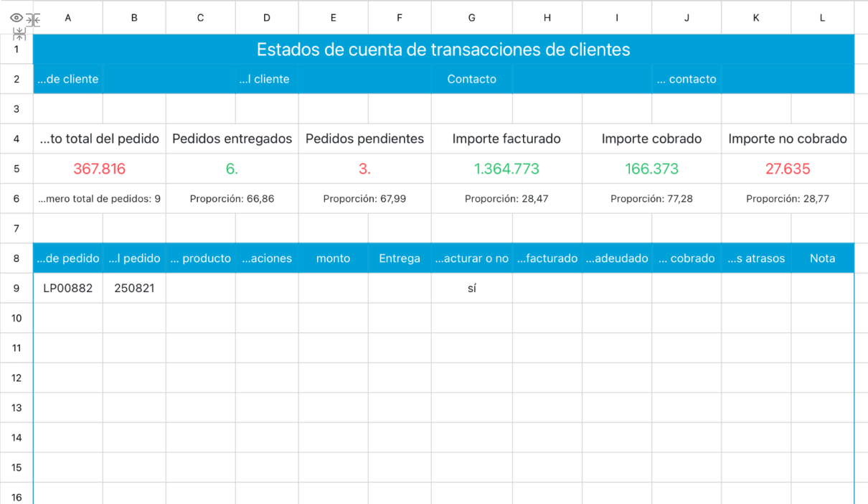This screenshot has width=868, height=504.
Task: Select column K header
Action: click(x=756, y=19)
